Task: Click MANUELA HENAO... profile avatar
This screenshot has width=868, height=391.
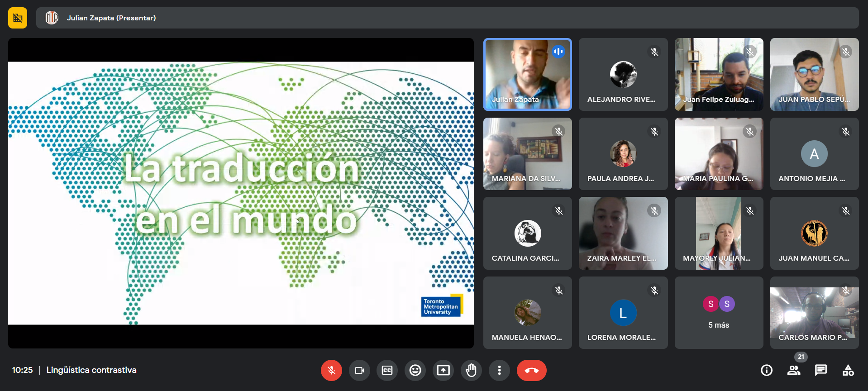Action: (528, 313)
